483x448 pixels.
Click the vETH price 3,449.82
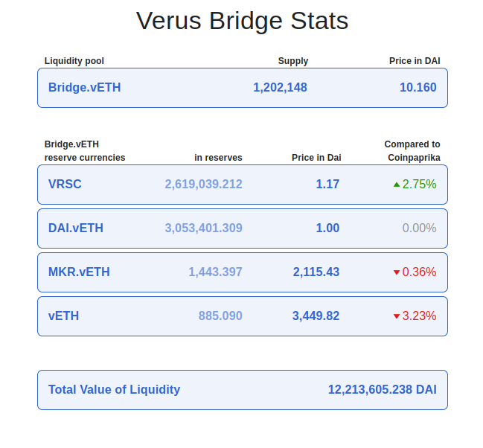click(x=316, y=316)
